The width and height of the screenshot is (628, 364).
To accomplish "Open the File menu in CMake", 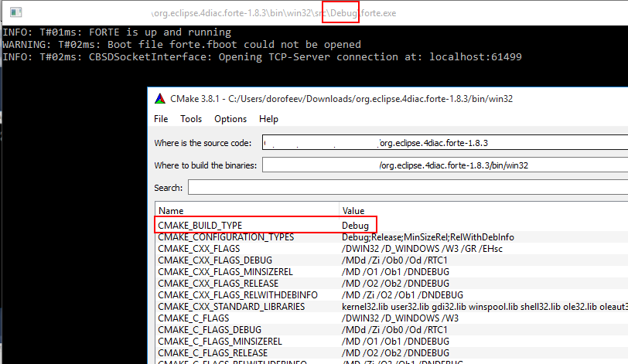I will 161,119.
